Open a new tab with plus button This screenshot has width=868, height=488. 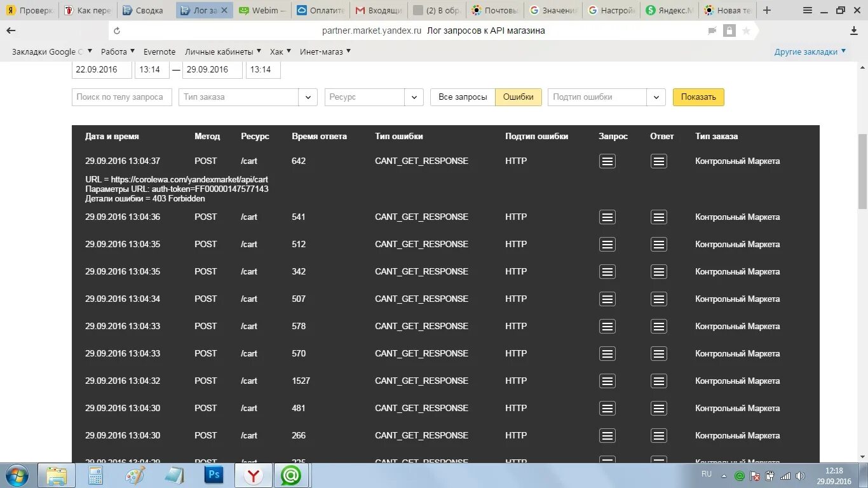(x=767, y=10)
